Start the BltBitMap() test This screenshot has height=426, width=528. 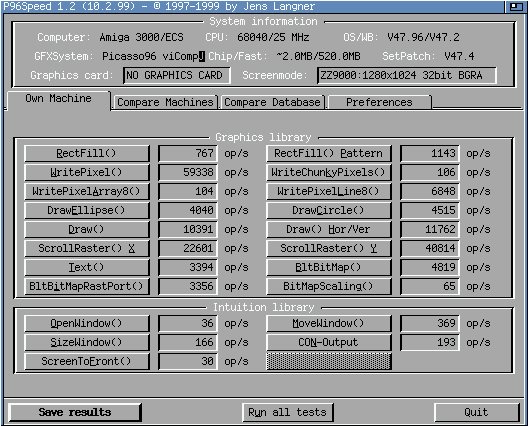click(x=329, y=267)
